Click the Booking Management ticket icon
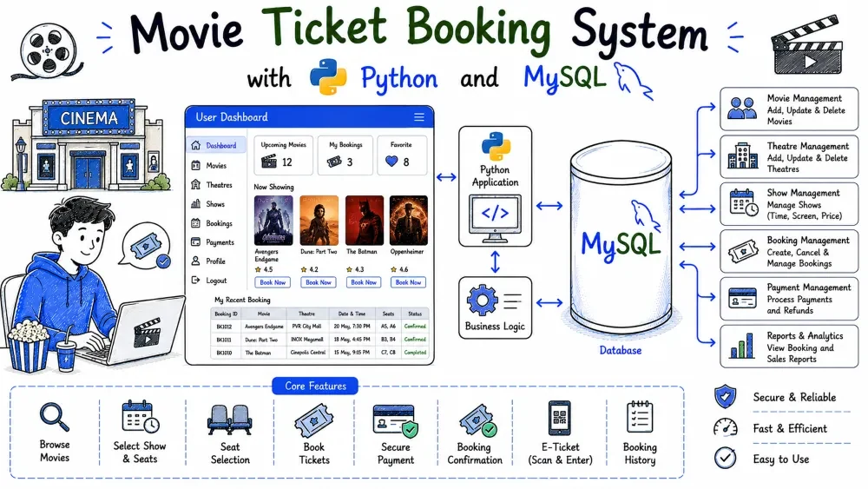Image resolution: width=868 pixels, height=489 pixels. 743,252
